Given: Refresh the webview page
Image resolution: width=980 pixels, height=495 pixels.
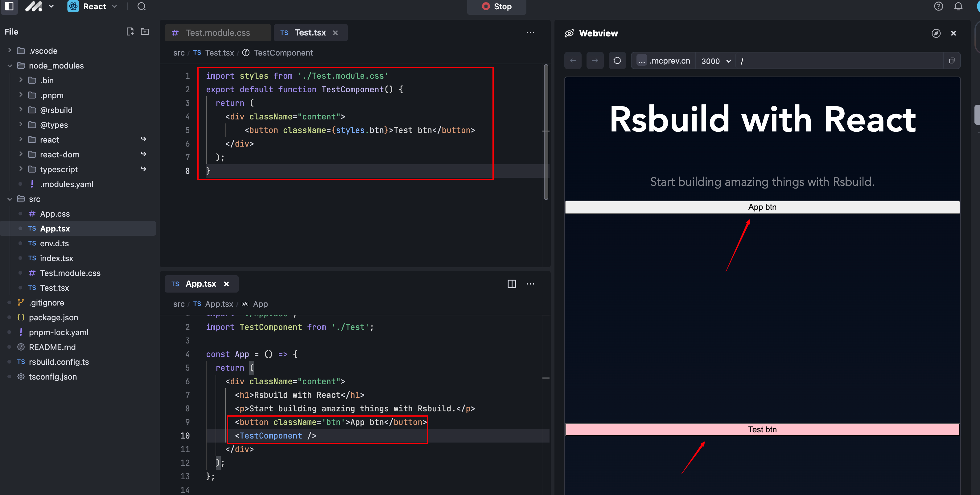Looking at the screenshot, I should 617,60.
